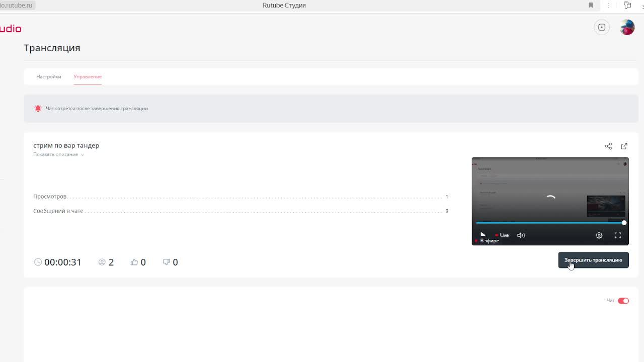Image resolution: width=644 pixels, height=362 pixels.
Task: Open the browser three-dot menu
Action: click(608, 5)
